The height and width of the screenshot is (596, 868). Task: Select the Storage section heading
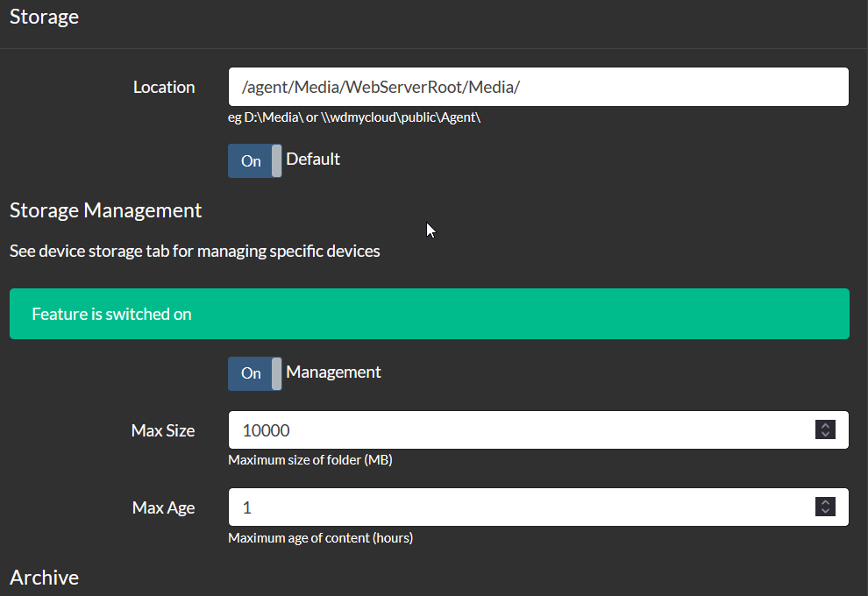point(45,17)
